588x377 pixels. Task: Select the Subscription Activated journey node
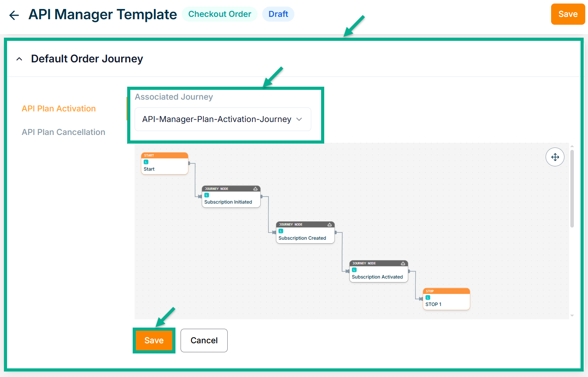(378, 274)
